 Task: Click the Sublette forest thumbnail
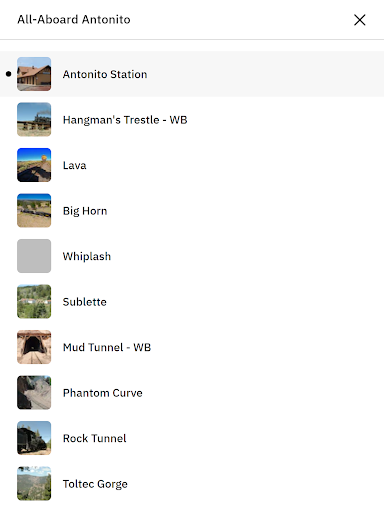34,301
